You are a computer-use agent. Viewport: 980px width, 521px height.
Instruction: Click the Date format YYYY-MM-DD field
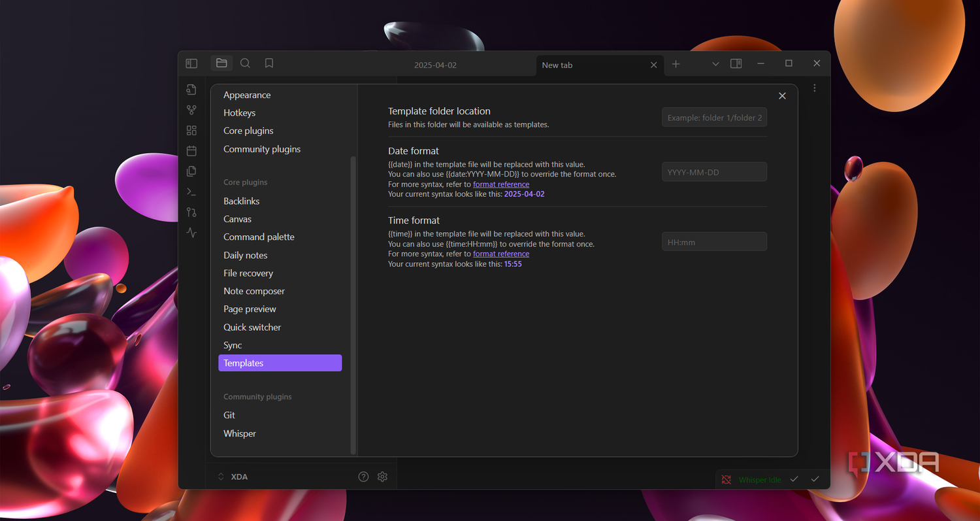(x=714, y=172)
